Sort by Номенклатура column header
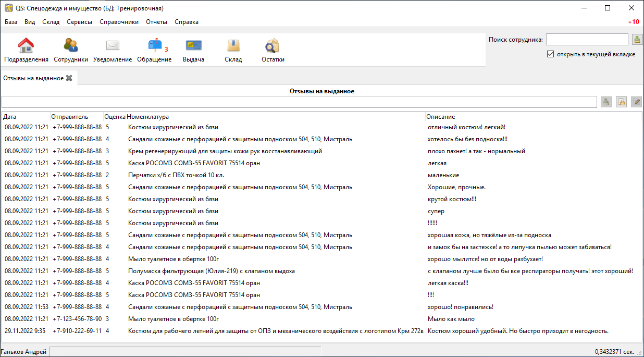Image resolution: width=644 pixels, height=357 pixels. 276,117
